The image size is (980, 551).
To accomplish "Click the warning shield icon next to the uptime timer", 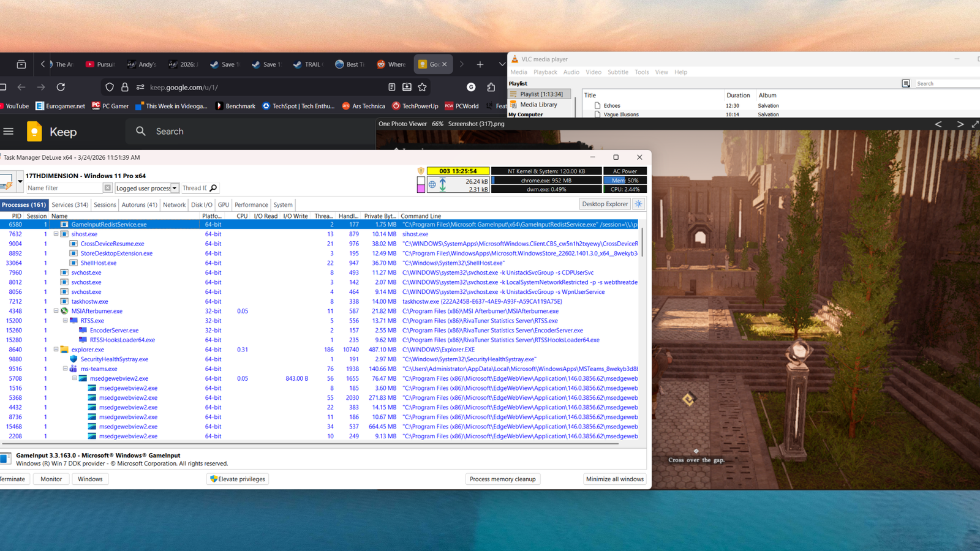I will pos(421,171).
